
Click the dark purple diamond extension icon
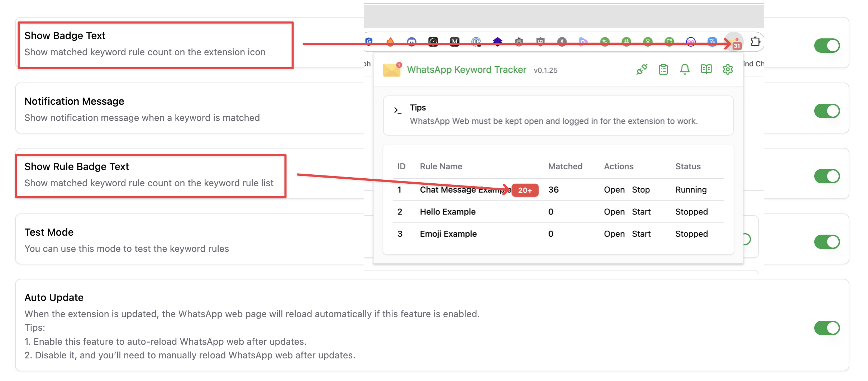(498, 42)
